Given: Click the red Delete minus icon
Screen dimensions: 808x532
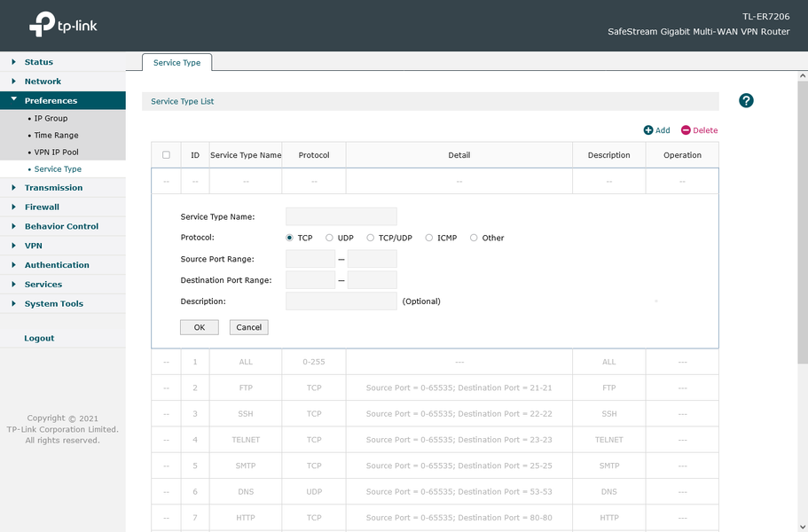Looking at the screenshot, I should 686,130.
